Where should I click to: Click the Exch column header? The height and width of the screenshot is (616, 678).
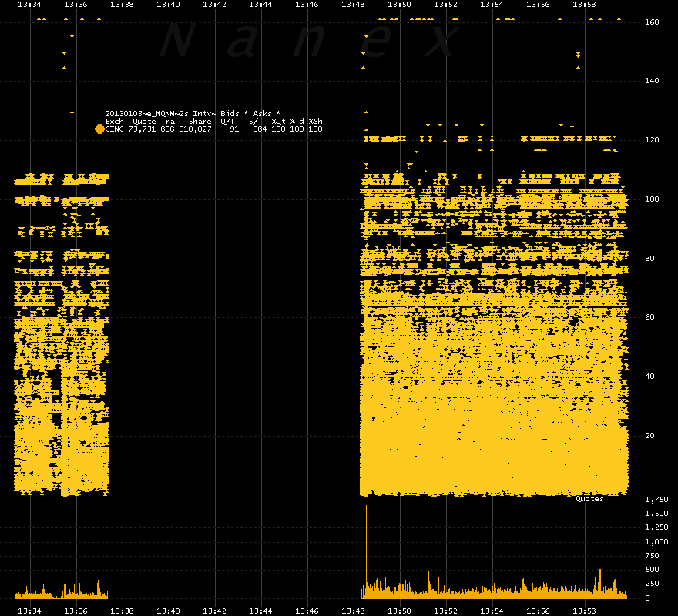(114, 122)
